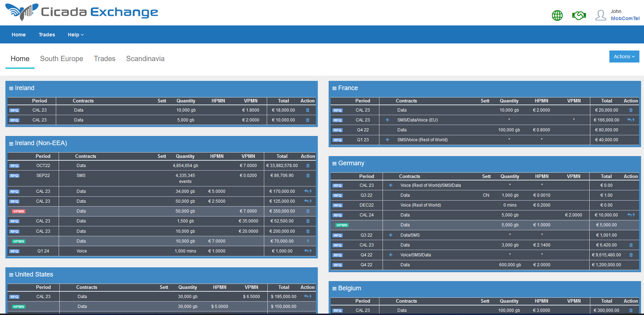Screen dimensions: 644x315
Task: Open the Help dropdown menu
Action: tap(76, 35)
